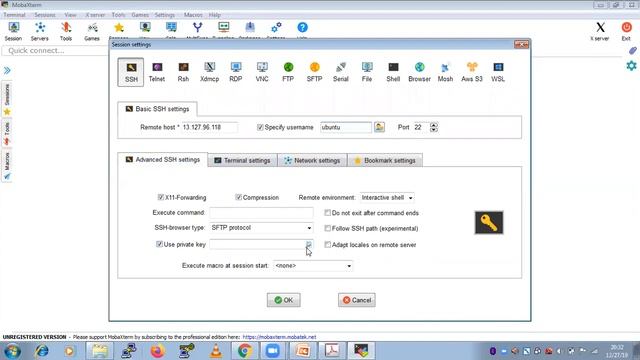Enable Adapt locales on remote server
640x360 pixels.
coord(327,244)
